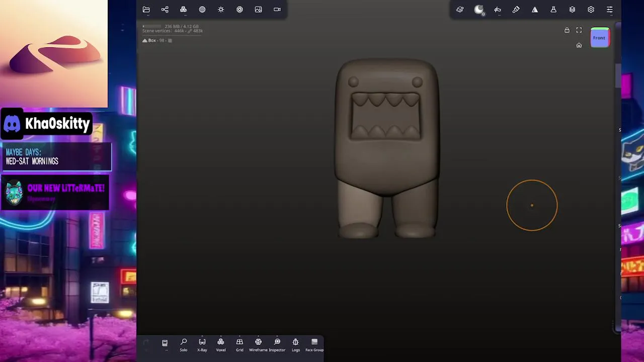Open the reference image icon menu
This screenshot has width=644, height=362.
pyautogui.click(x=258, y=10)
